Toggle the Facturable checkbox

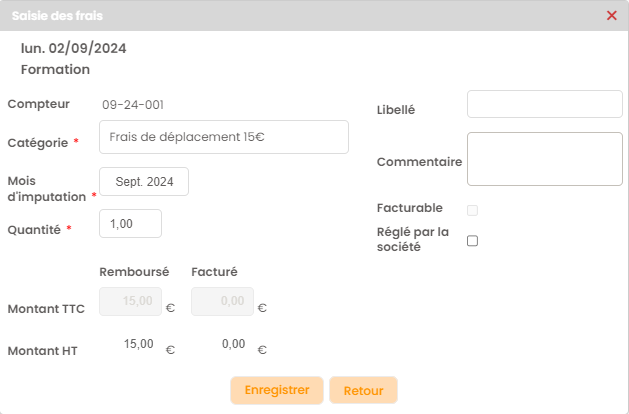tap(473, 210)
